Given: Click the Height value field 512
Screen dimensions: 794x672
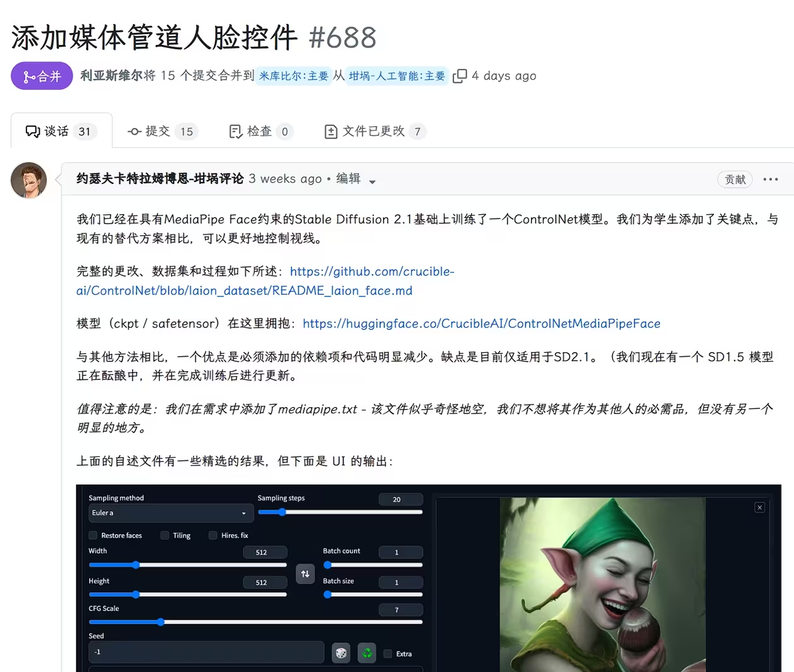Looking at the screenshot, I should [x=266, y=582].
